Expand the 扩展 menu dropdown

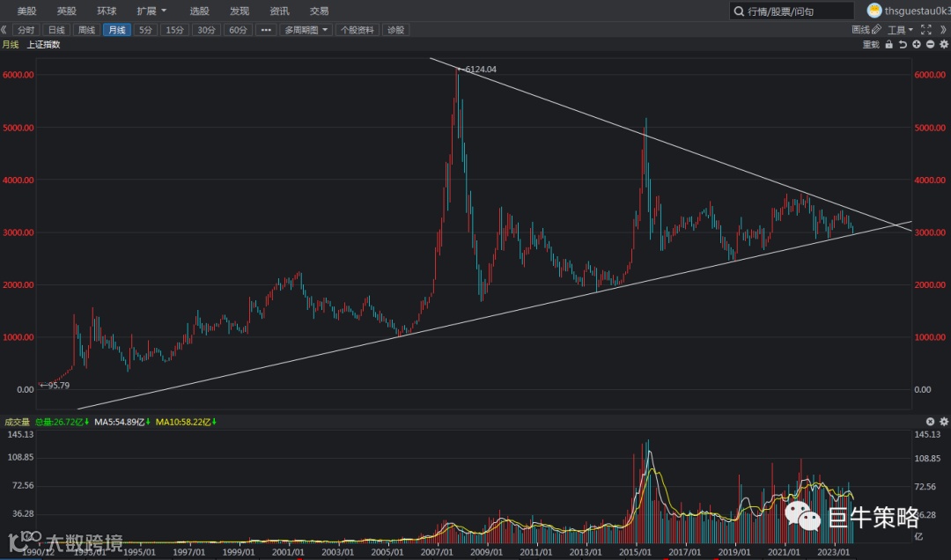[x=151, y=11]
